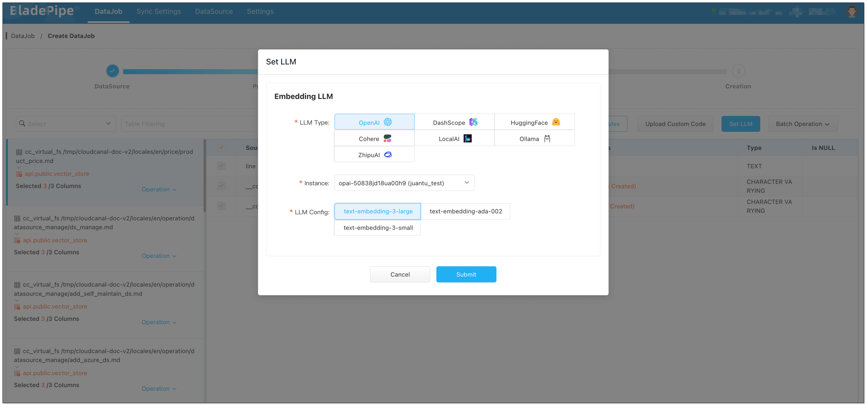Pick the HuggingFace LLM type option
Image resolution: width=868 pixels, height=407 pixels.
[534, 122]
